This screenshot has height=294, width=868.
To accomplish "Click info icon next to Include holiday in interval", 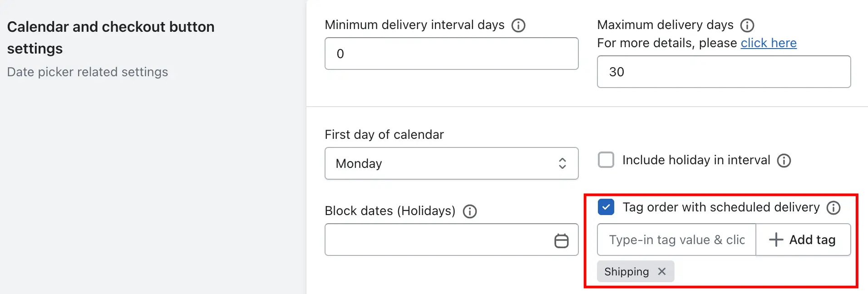I will click(784, 161).
